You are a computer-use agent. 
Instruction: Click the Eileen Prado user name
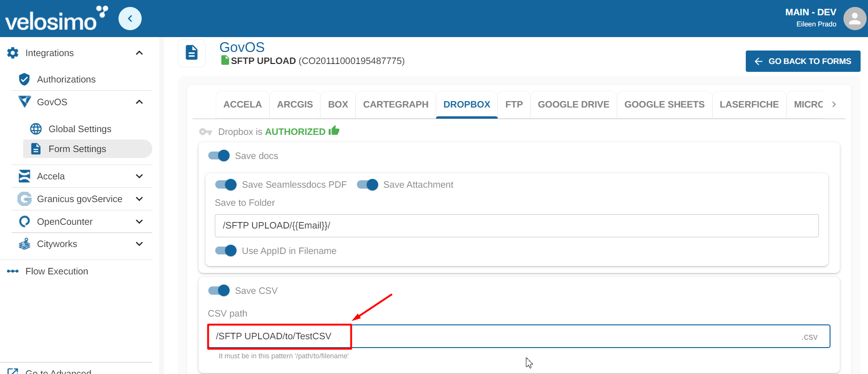(x=816, y=24)
